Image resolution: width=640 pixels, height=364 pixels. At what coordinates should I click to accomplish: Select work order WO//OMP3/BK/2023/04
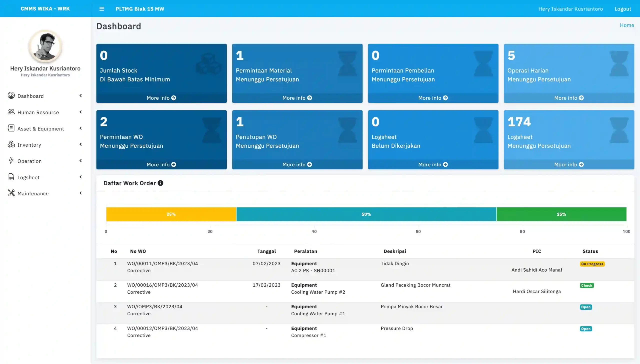154,307
